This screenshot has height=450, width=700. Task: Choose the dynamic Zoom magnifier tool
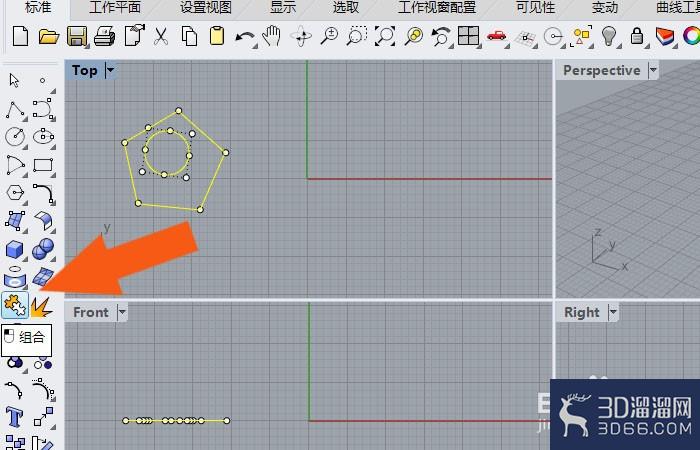click(329, 36)
